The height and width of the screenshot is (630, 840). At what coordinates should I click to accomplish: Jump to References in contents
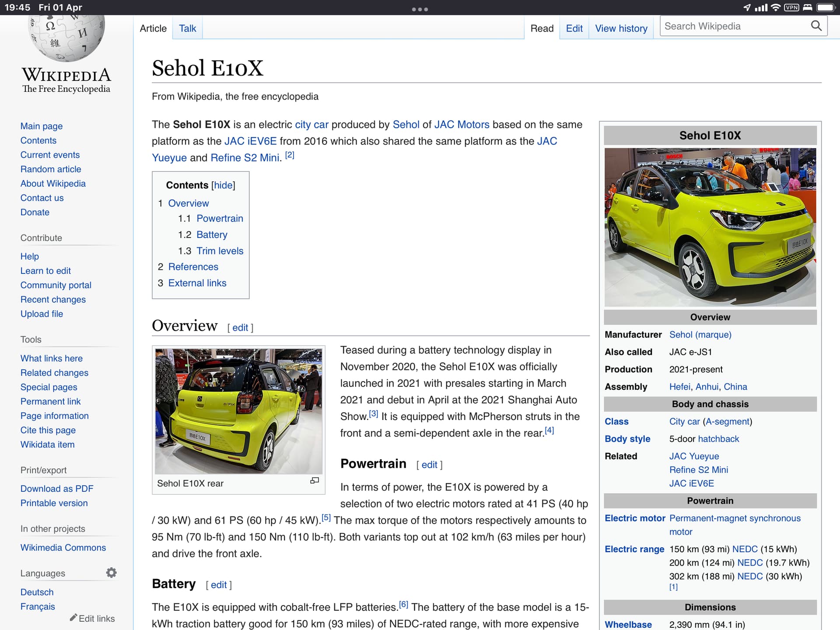pos(193,267)
